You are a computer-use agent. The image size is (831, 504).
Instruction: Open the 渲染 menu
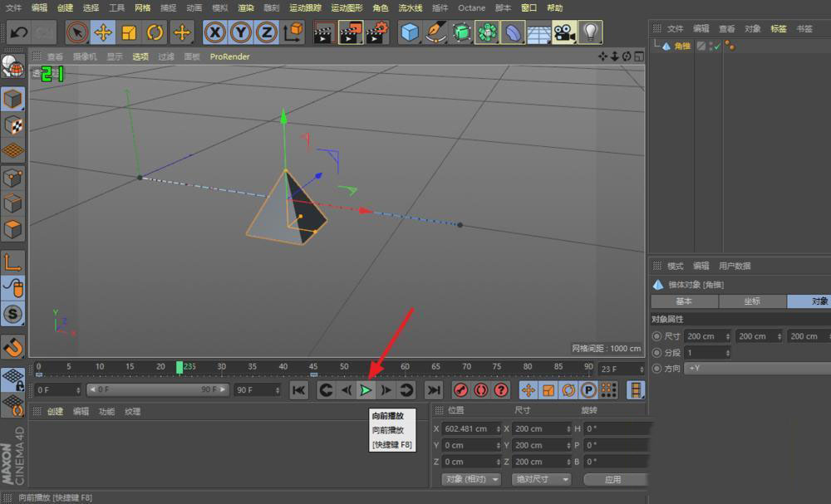click(245, 8)
